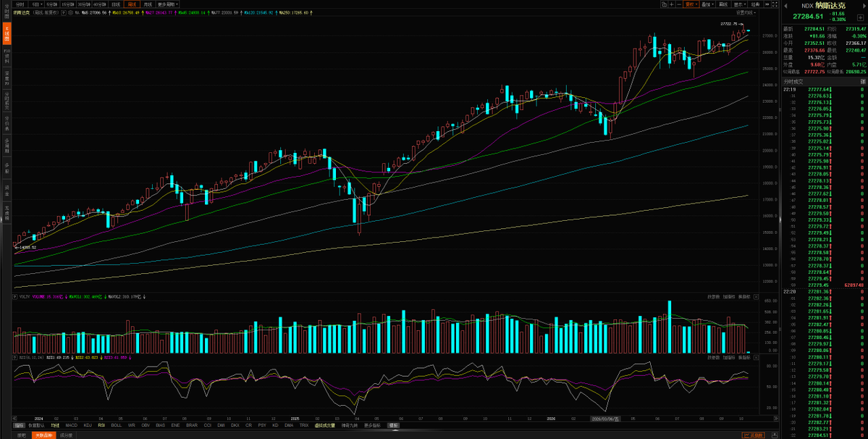Toggle BIAS indicator
Screen dimensions: 868x439
[x=161, y=425]
